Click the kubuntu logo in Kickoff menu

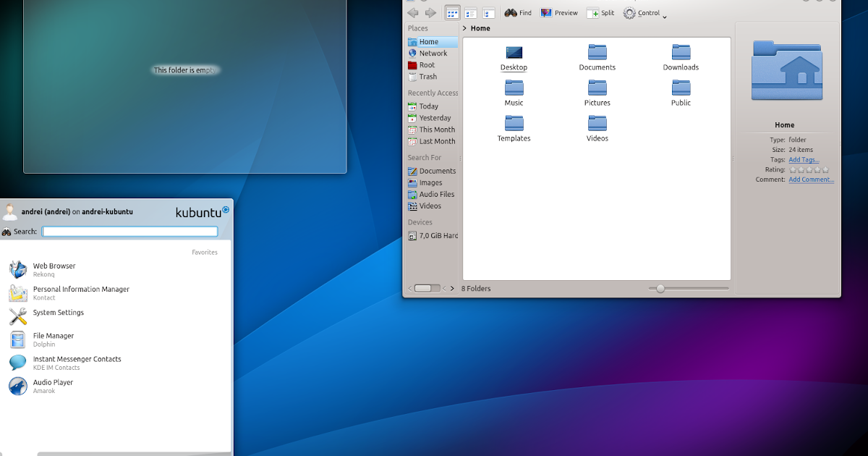203,212
